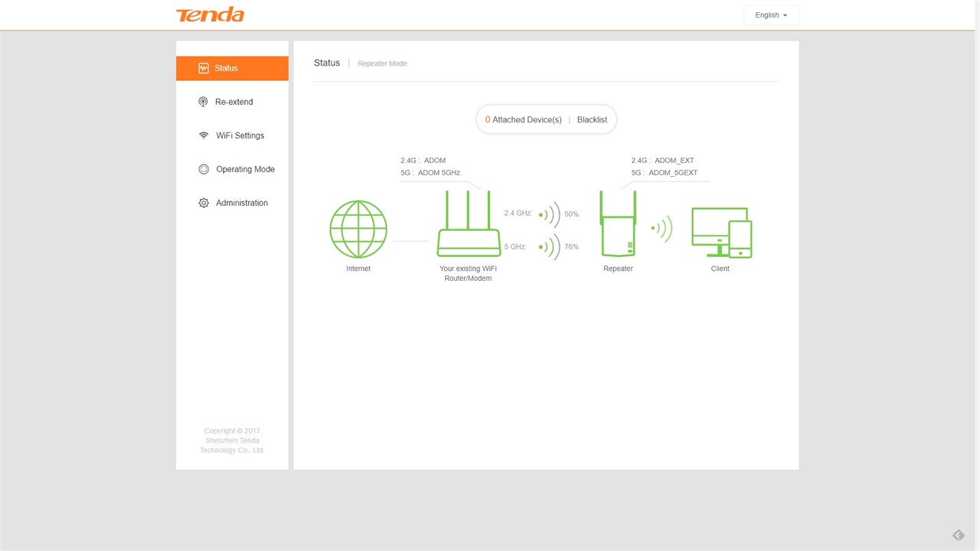Click the WiFi Settings signal icon
This screenshot has width=980, height=551.
point(204,135)
